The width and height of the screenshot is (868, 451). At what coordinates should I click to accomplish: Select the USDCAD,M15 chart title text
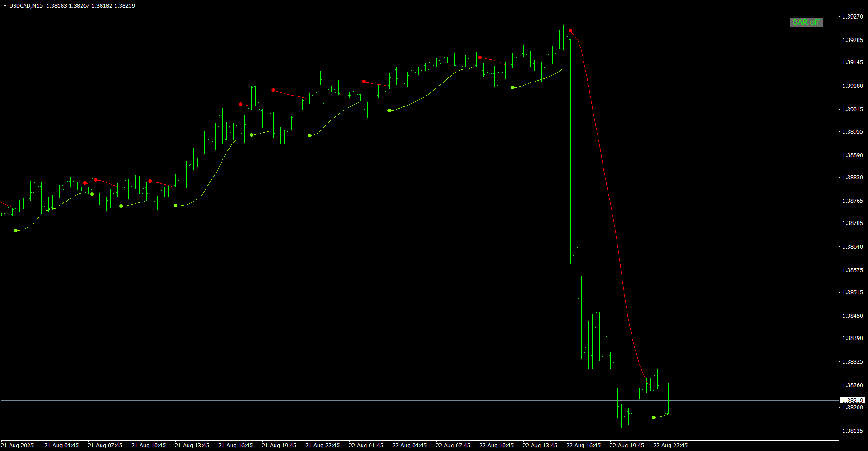26,6
